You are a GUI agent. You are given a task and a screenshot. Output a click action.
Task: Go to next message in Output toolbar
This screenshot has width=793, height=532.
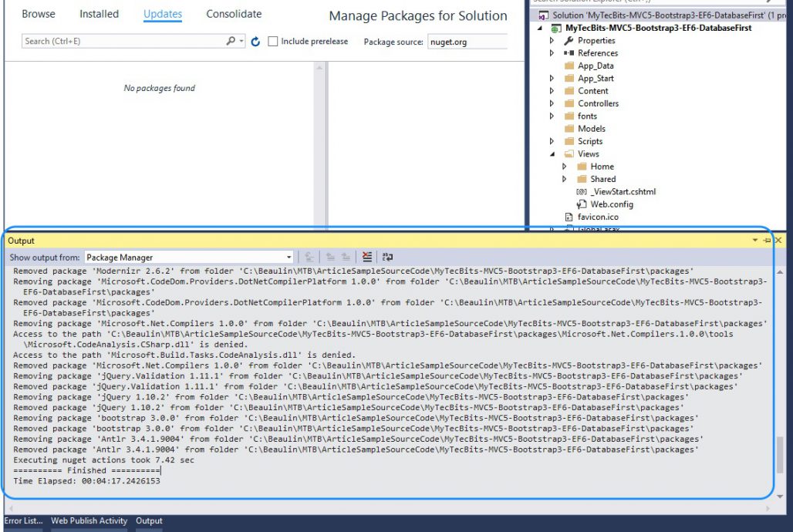[346, 257]
